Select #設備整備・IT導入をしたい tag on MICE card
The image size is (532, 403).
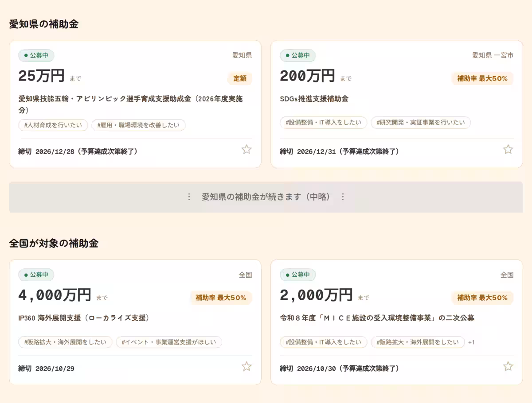click(x=324, y=342)
